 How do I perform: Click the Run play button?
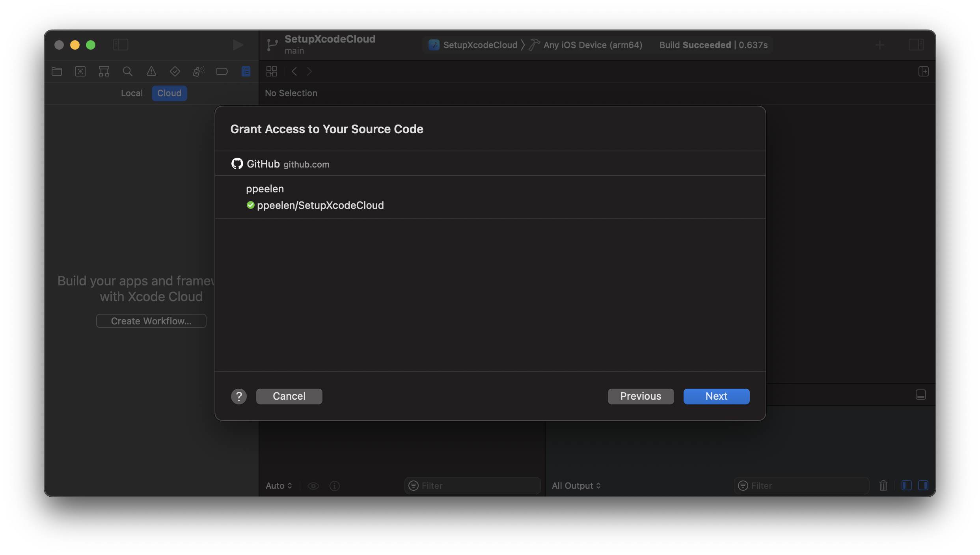pos(238,45)
